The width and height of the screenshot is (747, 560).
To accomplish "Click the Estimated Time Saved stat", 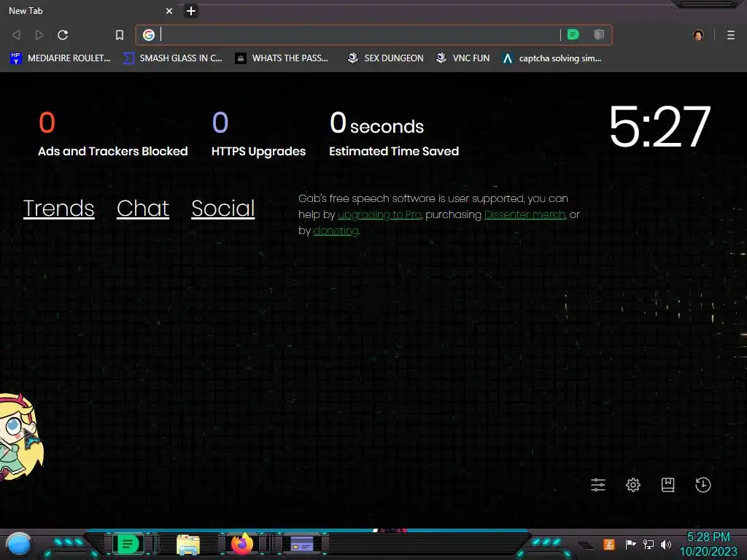I will pyautogui.click(x=394, y=133).
